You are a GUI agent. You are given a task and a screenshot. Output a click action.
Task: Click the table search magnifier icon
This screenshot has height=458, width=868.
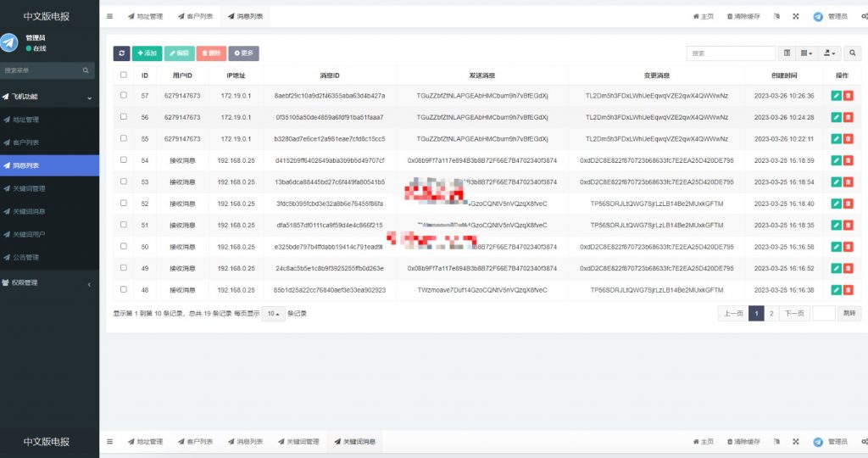point(852,53)
